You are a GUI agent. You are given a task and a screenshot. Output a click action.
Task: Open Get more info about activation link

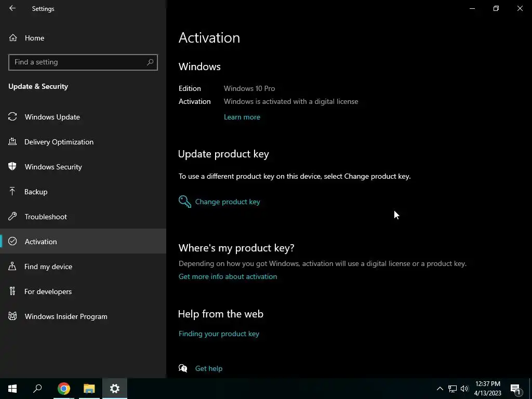(228, 276)
